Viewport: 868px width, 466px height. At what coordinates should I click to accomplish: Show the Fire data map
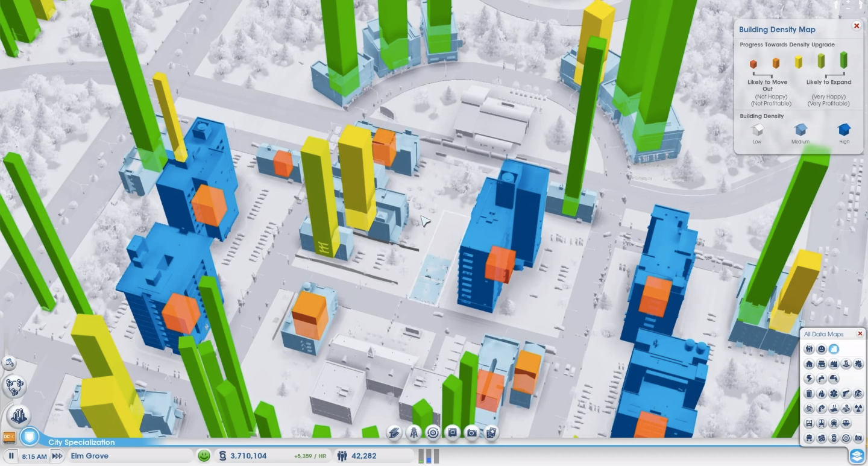[x=821, y=394]
